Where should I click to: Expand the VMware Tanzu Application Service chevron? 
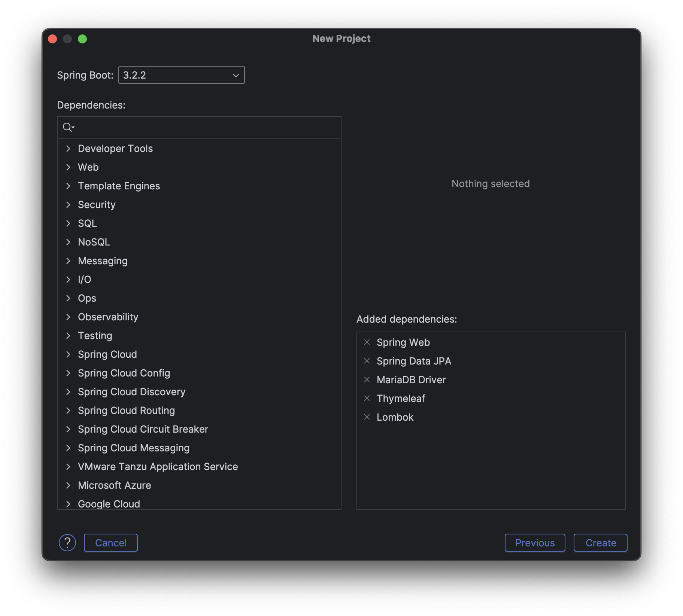[68, 467]
